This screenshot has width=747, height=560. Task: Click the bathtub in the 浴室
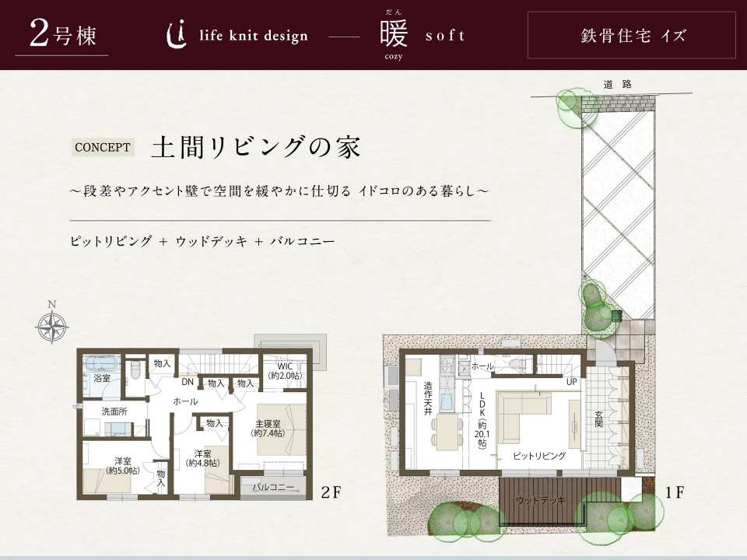tap(101, 364)
